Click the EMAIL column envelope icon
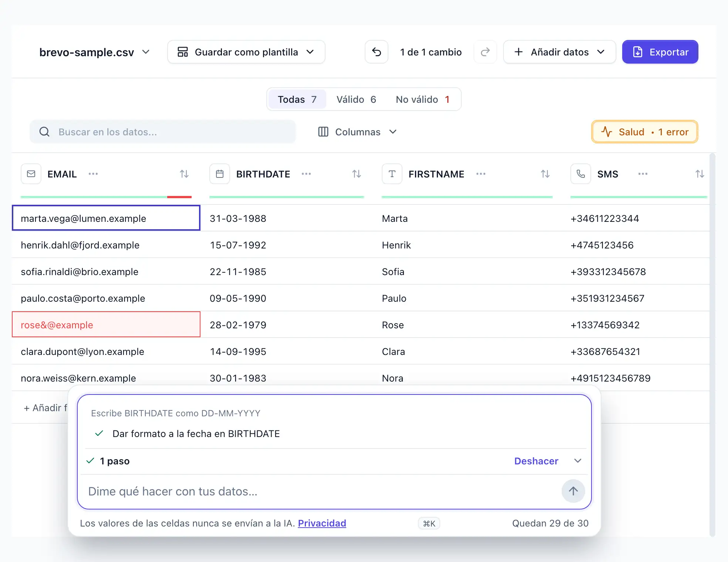 (x=31, y=174)
